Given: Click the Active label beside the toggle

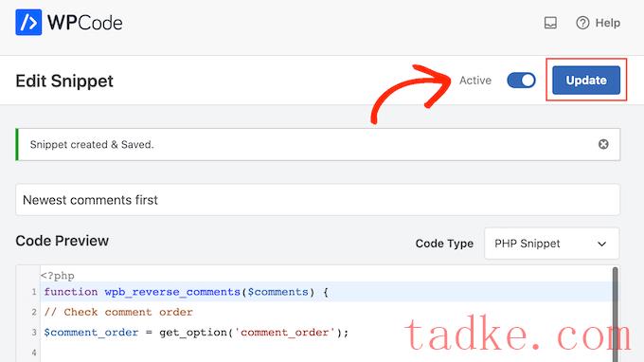Looking at the screenshot, I should click(475, 81).
